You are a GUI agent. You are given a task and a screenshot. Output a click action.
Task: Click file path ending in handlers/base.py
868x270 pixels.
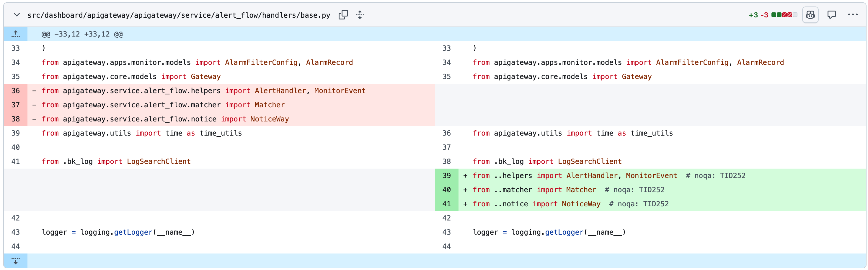pos(179,15)
